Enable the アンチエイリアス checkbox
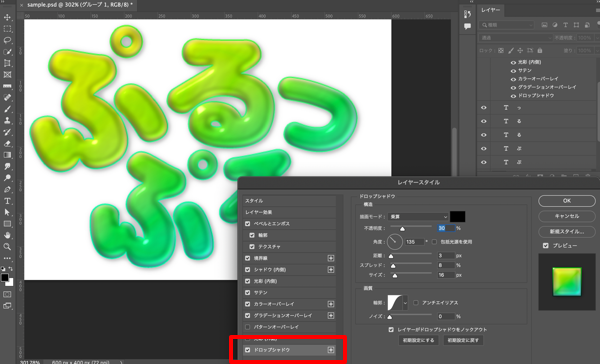600x364 pixels. click(x=416, y=302)
